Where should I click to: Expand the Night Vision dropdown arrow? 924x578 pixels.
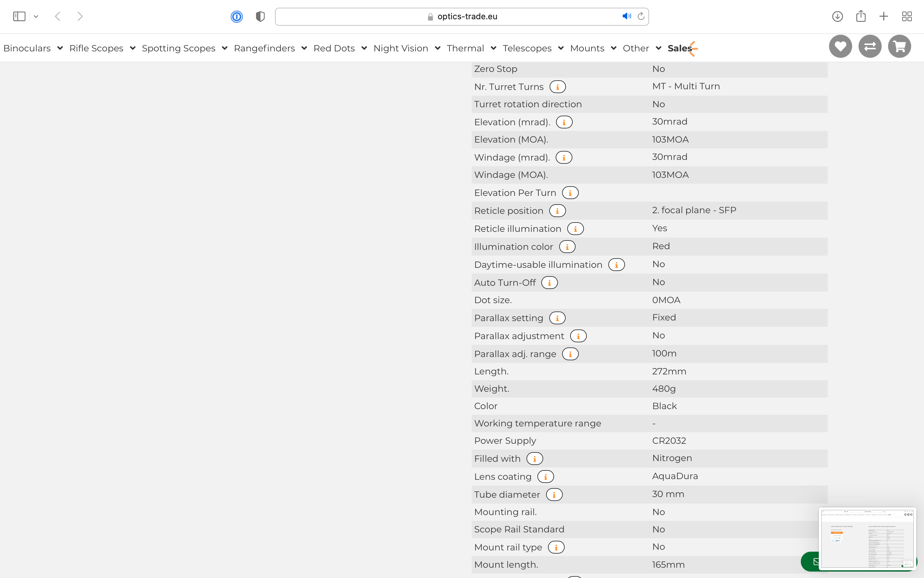click(x=438, y=48)
